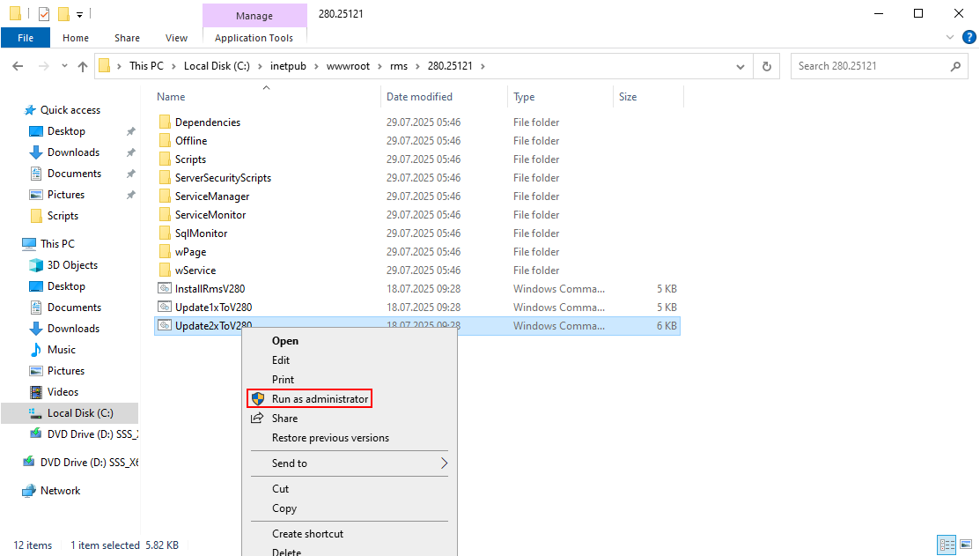The height and width of the screenshot is (556, 980).
Task: Sort by the Size column header
Action: click(x=628, y=97)
